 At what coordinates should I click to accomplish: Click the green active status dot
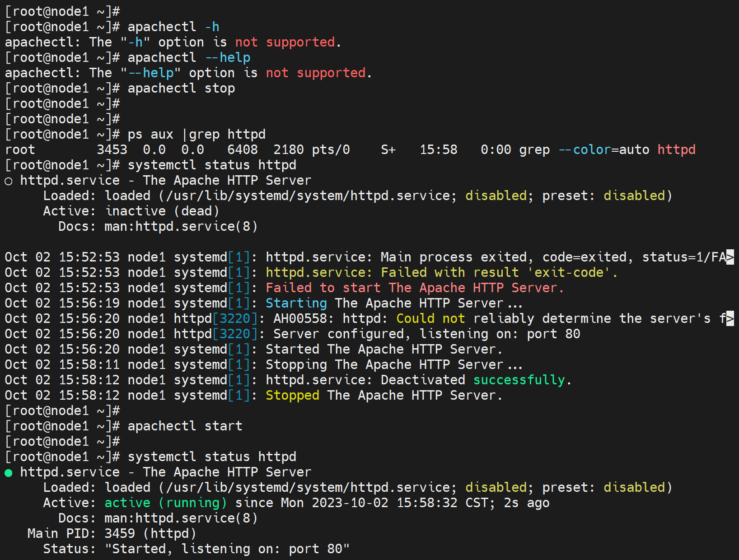tap(8, 473)
